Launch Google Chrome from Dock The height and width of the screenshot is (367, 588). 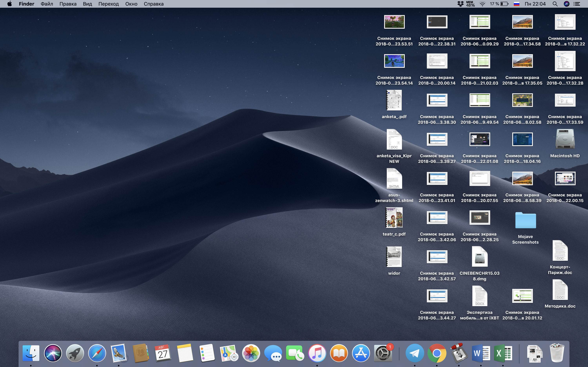(437, 353)
